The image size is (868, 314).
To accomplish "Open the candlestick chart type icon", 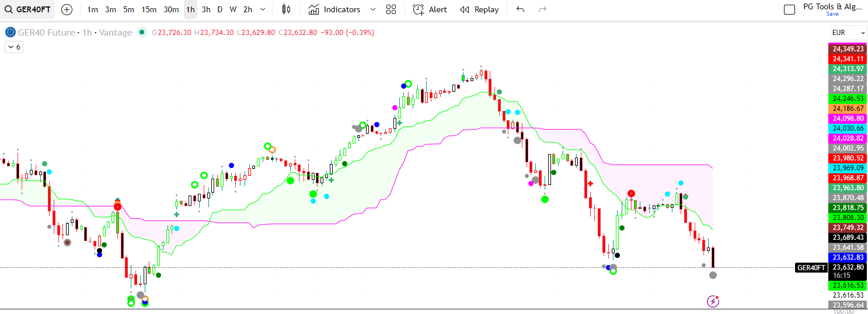I will click(285, 9).
